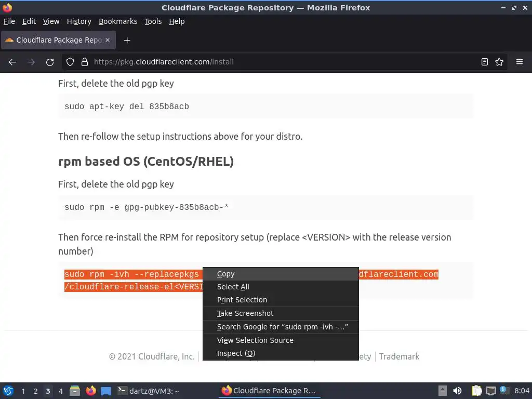Go back to the previous page
This screenshot has height=399, width=532.
12,62
